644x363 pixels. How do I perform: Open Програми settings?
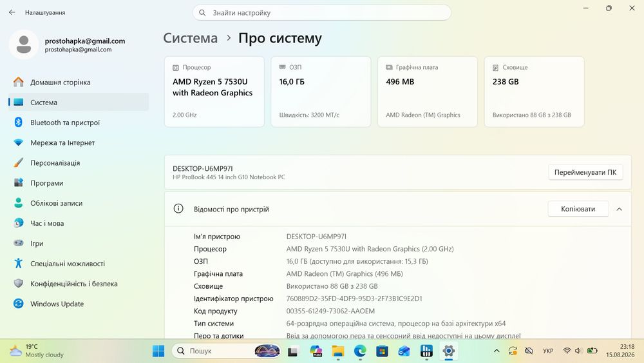click(79, 183)
